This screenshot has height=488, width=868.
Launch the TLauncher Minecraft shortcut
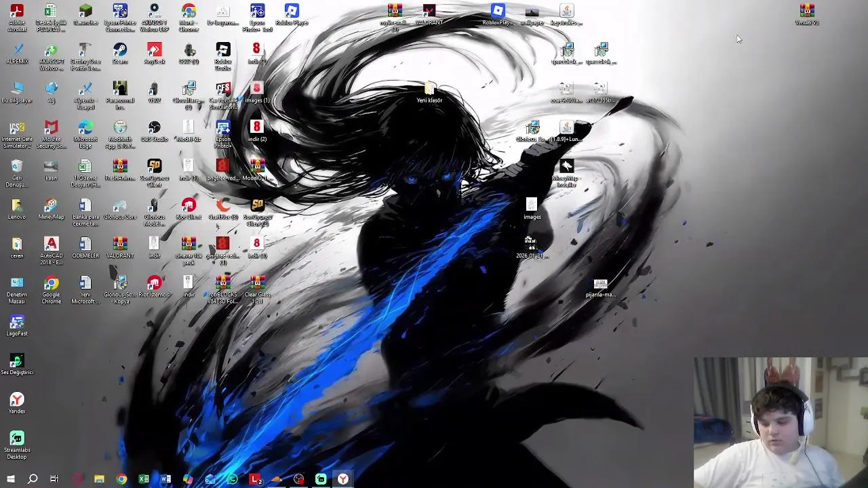click(85, 15)
